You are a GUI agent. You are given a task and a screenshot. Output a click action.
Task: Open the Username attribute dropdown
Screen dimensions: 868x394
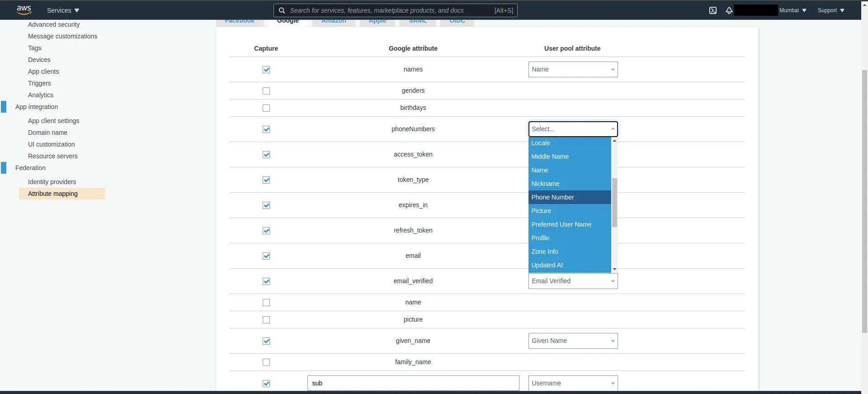coord(573,384)
